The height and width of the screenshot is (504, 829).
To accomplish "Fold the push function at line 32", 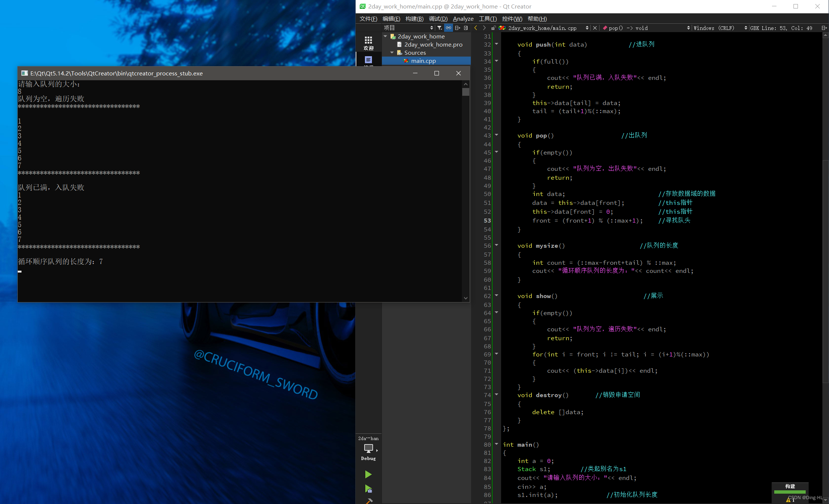I will tap(497, 44).
